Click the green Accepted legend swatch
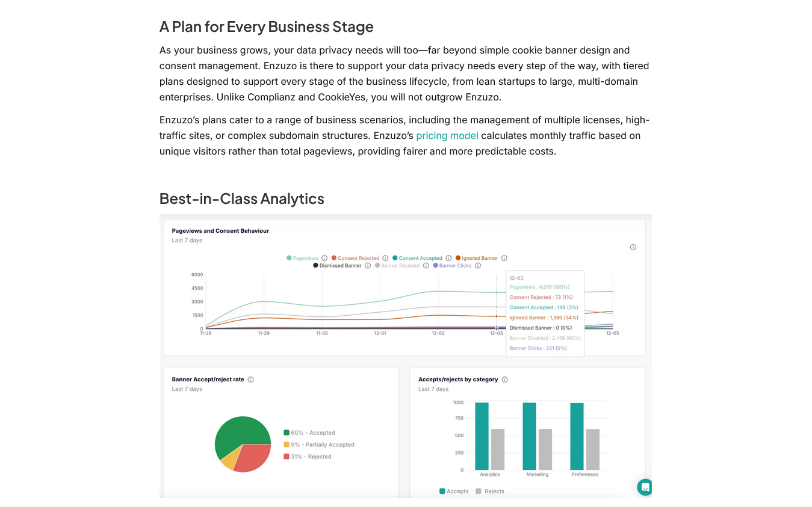The image size is (812, 507). click(287, 432)
